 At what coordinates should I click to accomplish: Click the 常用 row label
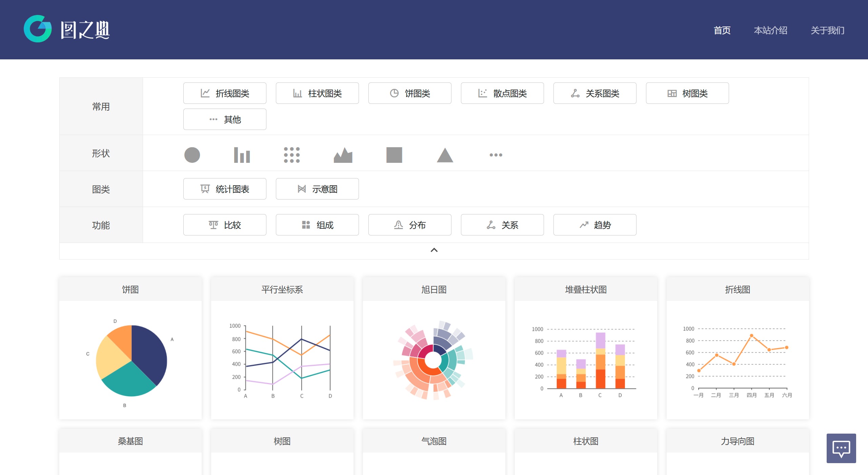pos(101,107)
